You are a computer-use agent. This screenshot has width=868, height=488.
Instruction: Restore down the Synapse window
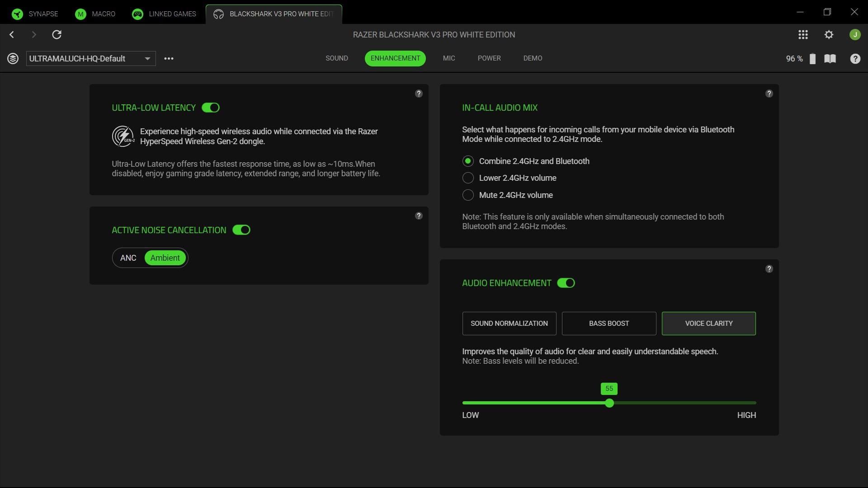click(827, 12)
